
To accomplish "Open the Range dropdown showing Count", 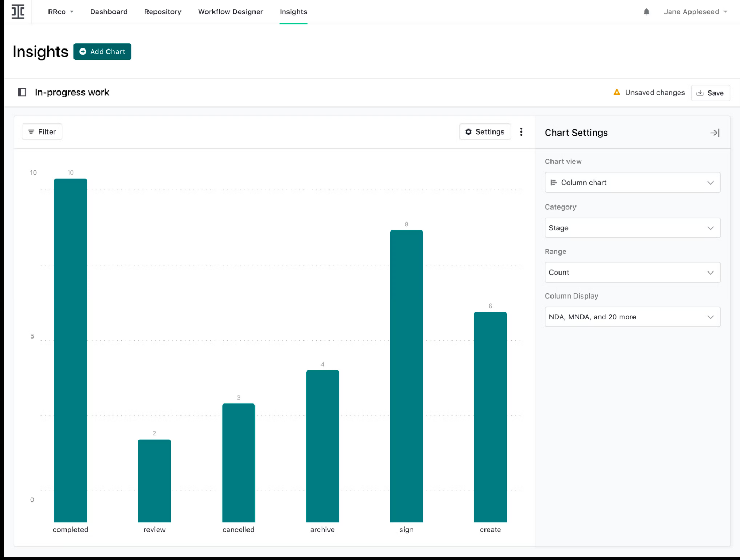I will (632, 273).
